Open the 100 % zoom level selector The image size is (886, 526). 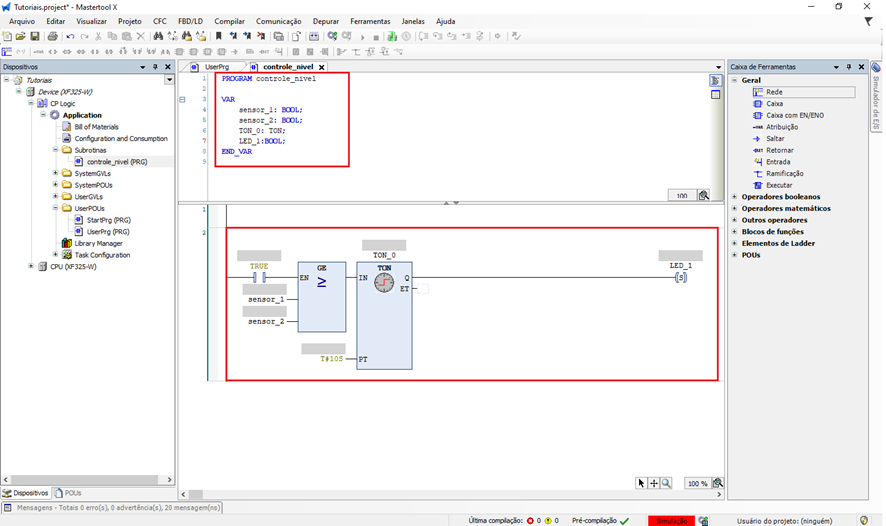click(x=696, y=483)
